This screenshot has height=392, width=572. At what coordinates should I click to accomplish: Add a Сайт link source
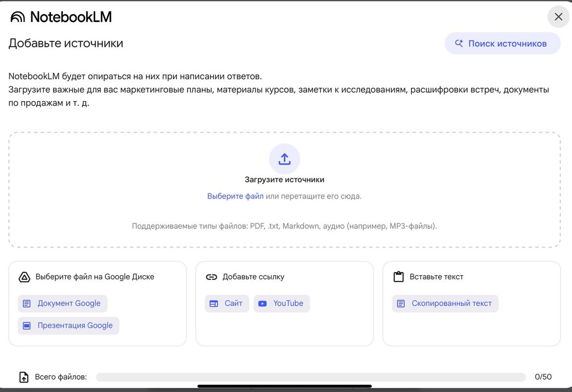[x=227, y=303]
